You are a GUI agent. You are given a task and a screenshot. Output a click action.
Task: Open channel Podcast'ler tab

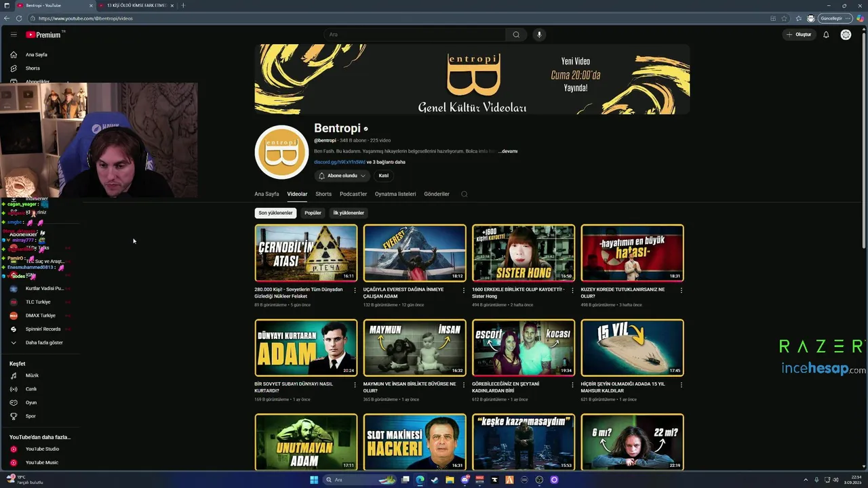tap(353, 194)
